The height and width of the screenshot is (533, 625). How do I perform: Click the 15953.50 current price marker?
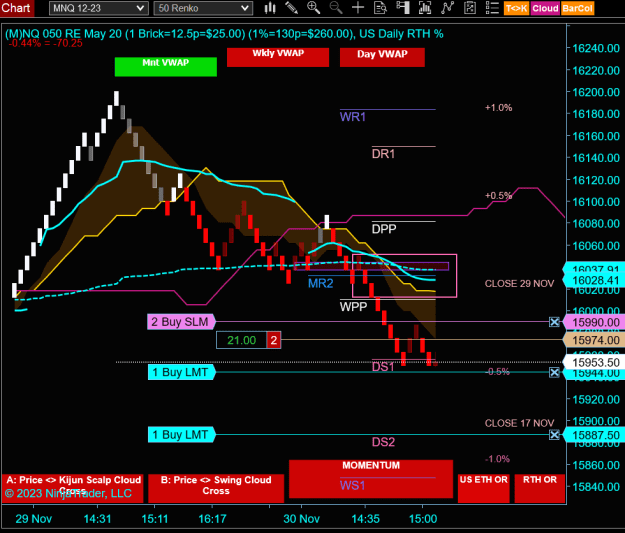click(x=594, y=362)
